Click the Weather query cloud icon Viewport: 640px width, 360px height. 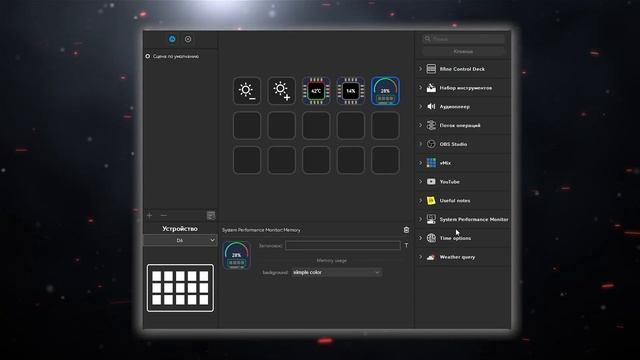click(431, 257)
